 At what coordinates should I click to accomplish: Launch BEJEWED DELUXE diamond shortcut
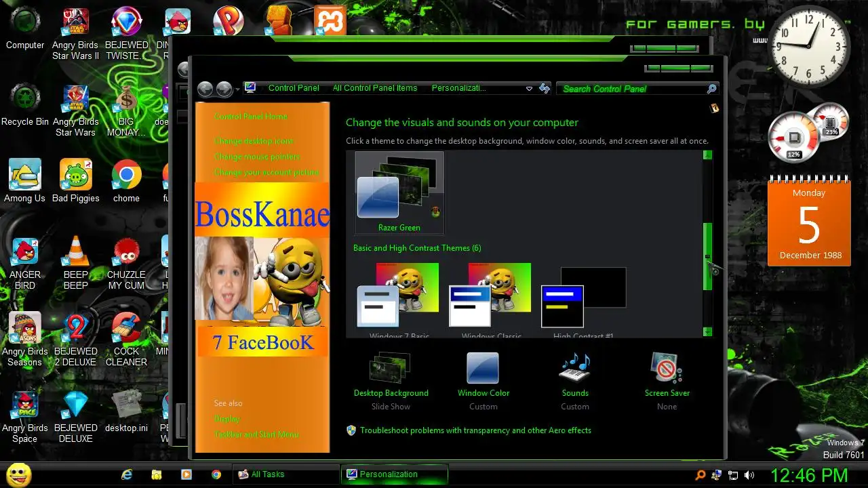(75, 416)
